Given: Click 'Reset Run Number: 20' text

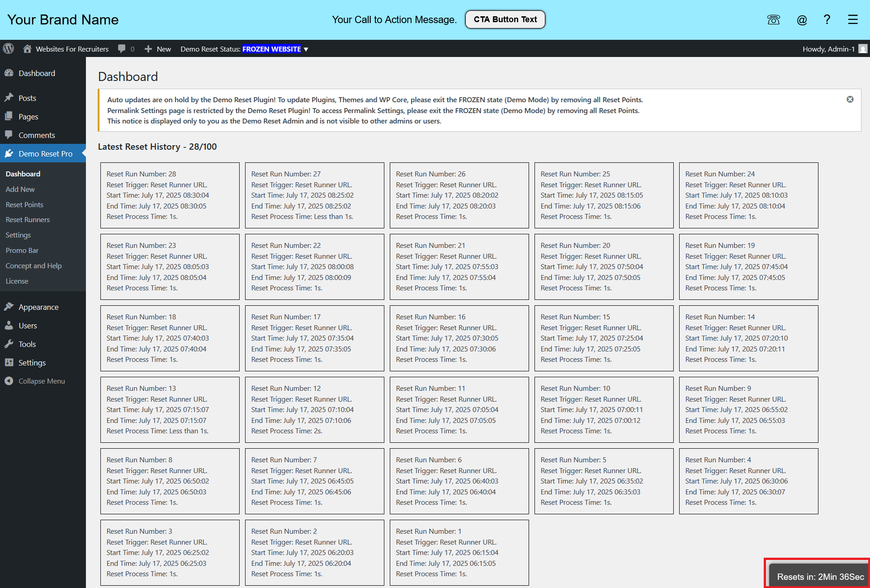Looking at the screenshot, I should [x=575, y=245].
